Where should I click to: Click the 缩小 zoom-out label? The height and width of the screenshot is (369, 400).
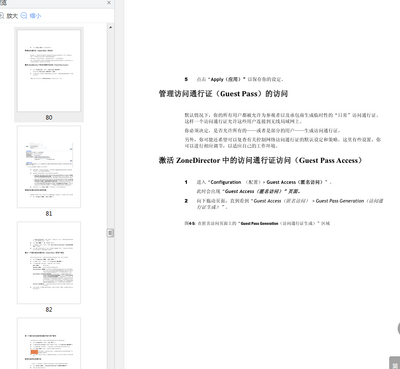pyautogui.click(x=35, y=16)
